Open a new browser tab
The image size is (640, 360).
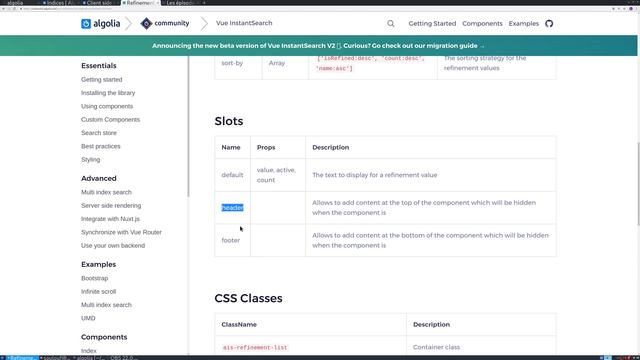(x=204, y=3)
